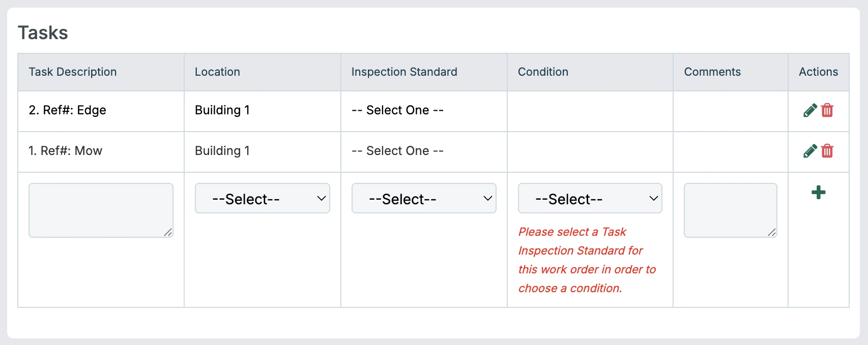The image size is (868, 345).
Task: Select the '2. Ref#: Edge' task cell
Action: pos(68,110)
